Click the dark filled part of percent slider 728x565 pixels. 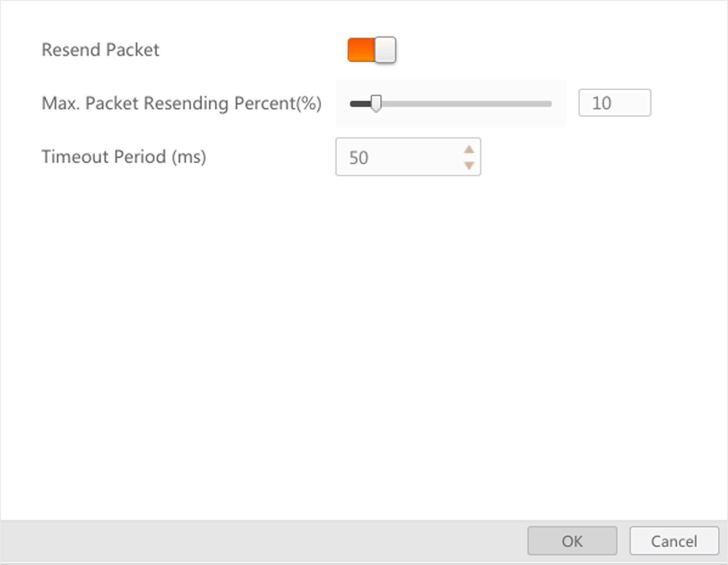360,104
